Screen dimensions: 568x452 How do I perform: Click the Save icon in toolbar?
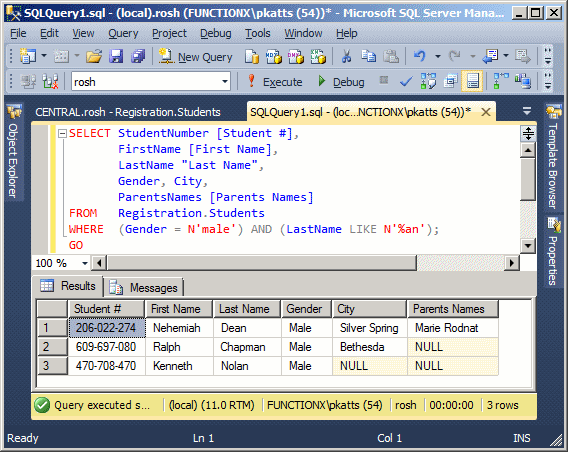pyautogui.click(x=116, y=56)
